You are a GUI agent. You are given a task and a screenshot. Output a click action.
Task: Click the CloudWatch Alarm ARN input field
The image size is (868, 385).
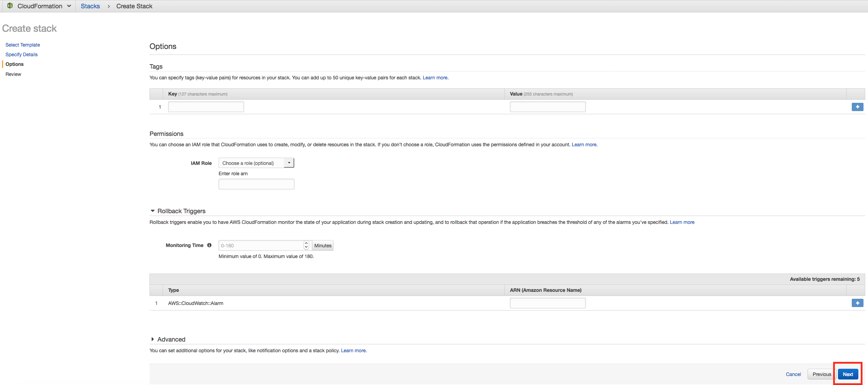click(548, 303)
